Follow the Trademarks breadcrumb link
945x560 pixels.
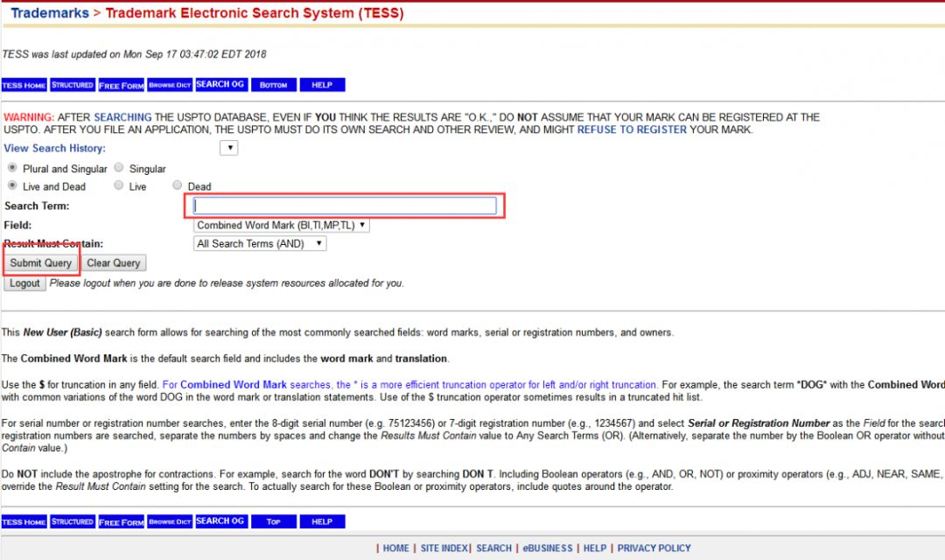[50, 12]
